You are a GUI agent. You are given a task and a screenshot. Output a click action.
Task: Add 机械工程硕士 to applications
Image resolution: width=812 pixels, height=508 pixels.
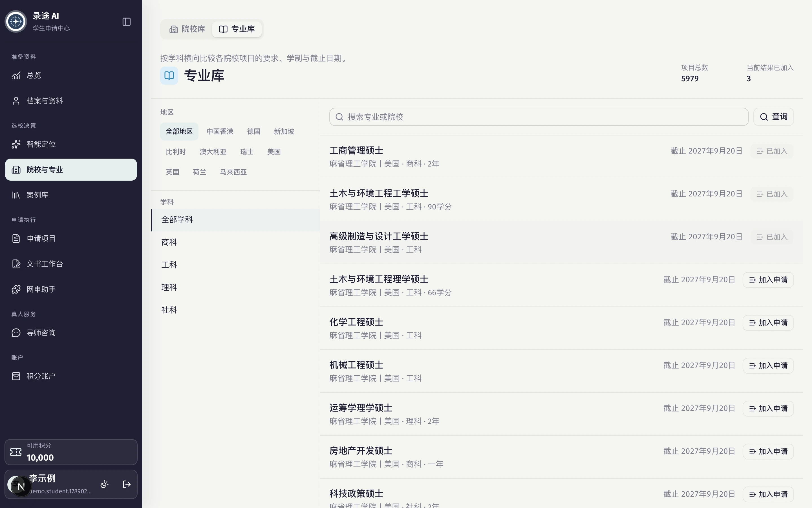coord(768,365)
